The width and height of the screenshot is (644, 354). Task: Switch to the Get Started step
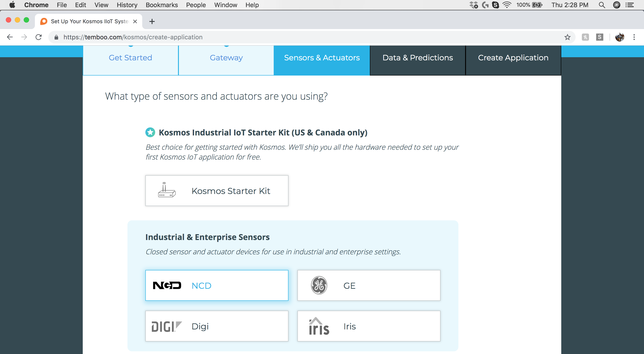[x=130, y=60]
